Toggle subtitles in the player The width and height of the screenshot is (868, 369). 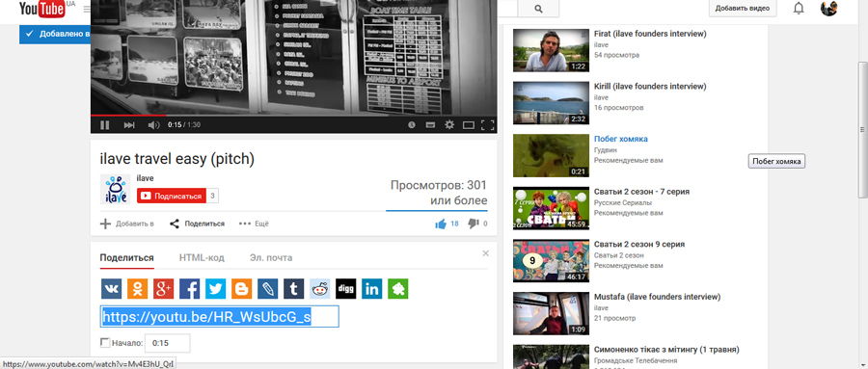(430, 125)
